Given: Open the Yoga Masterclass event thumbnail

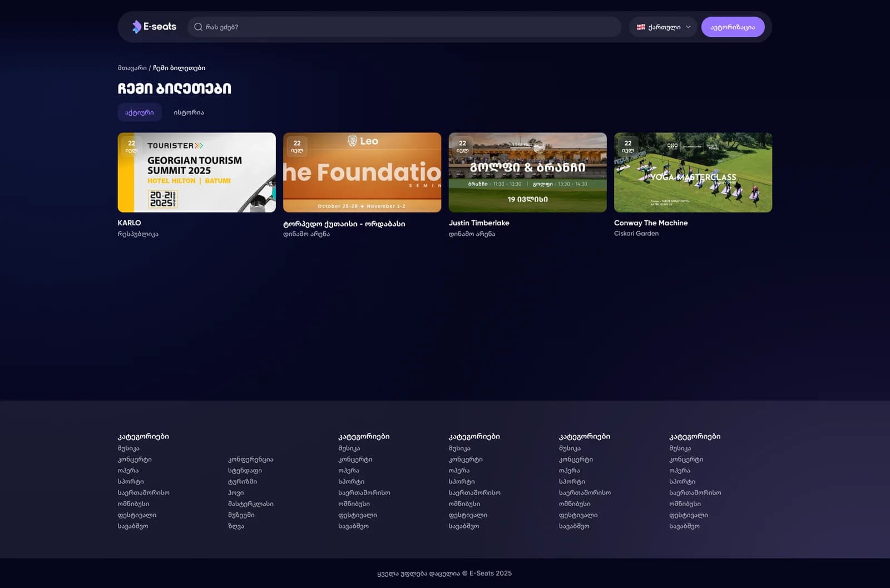Looking at the screenshot, I should (693, 172).
